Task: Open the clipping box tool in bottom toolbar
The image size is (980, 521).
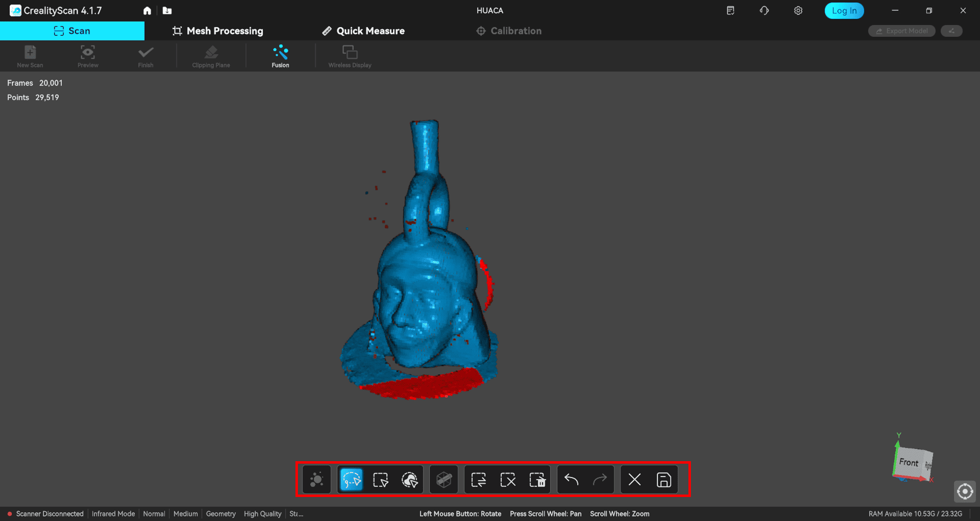Action: [444, 479]
